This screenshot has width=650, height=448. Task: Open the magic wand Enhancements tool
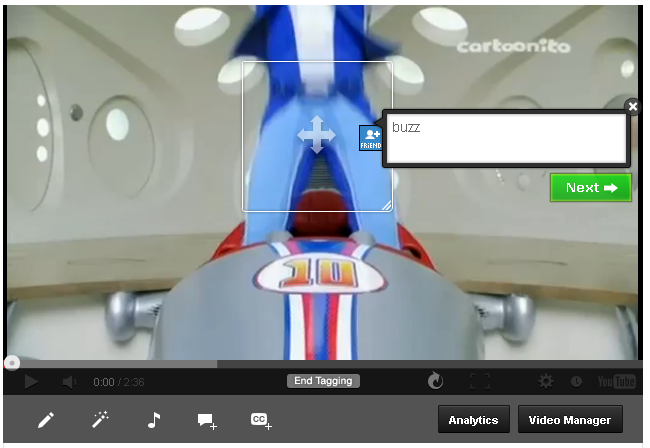click(x=100, y=421)
